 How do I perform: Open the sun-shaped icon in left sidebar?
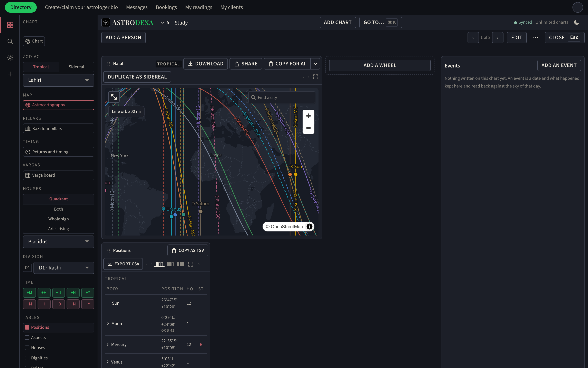10,58
